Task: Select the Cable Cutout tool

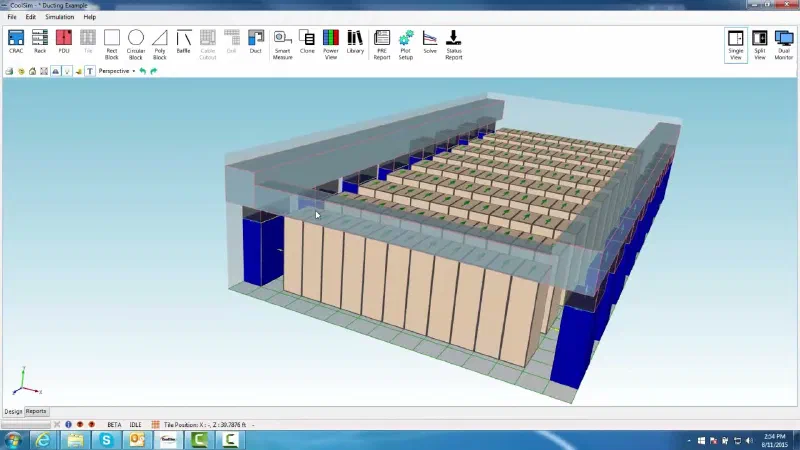Action: pos(208,44)
